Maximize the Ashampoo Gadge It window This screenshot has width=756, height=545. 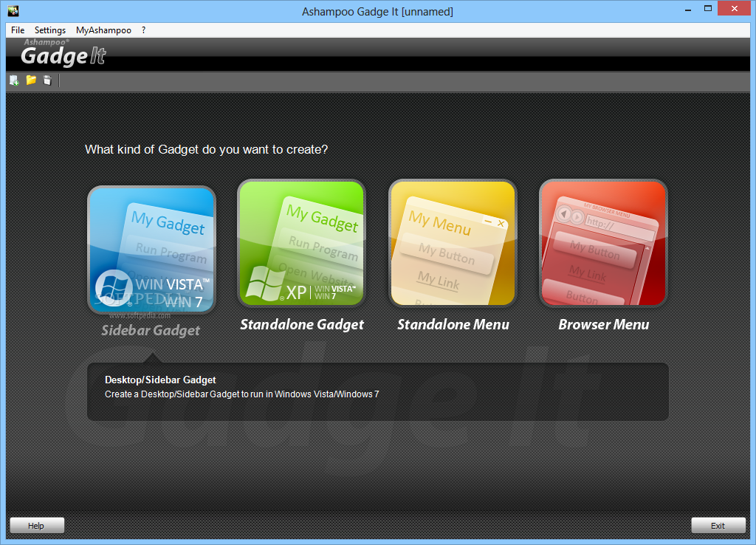[x=708, y=9]
